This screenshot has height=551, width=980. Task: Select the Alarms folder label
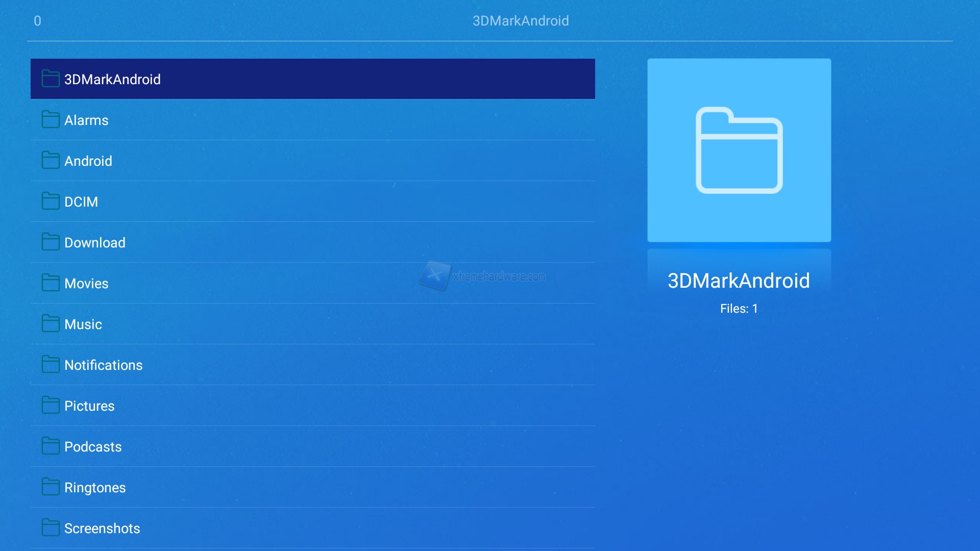coord(86,120)
